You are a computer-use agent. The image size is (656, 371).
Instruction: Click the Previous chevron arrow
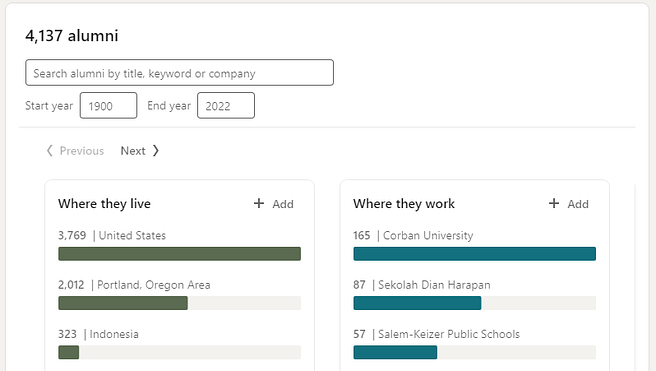(49, 151)
